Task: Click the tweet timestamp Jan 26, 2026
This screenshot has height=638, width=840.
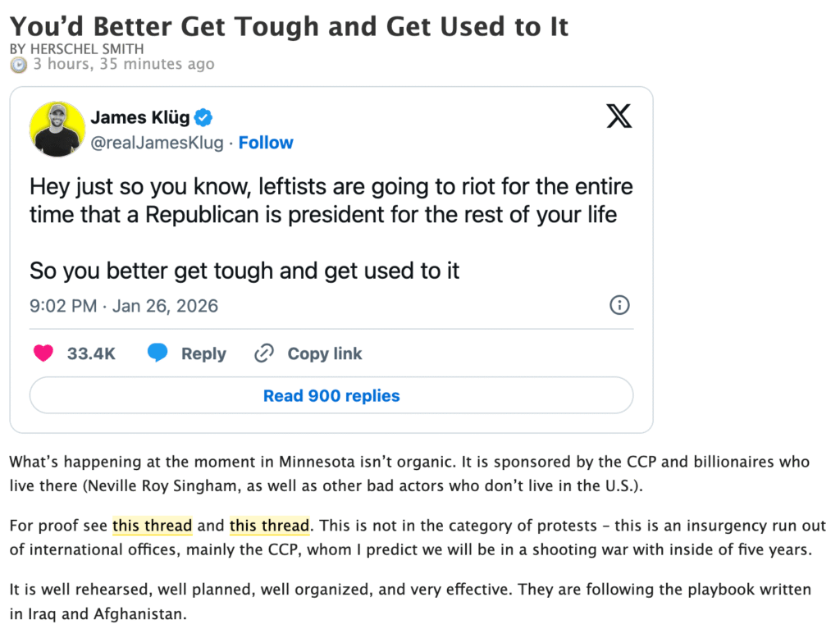Action: tap(124, 306)
